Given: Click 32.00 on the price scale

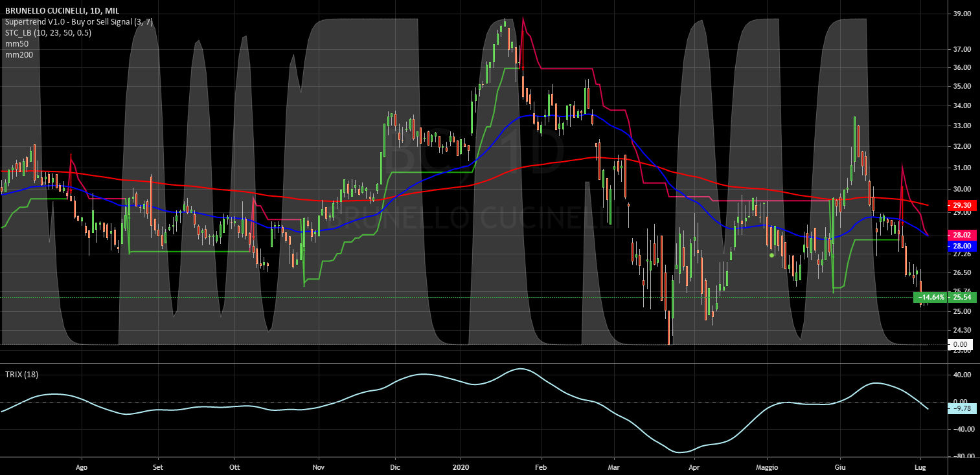Looking at the screenshot, I should point(962,146).
